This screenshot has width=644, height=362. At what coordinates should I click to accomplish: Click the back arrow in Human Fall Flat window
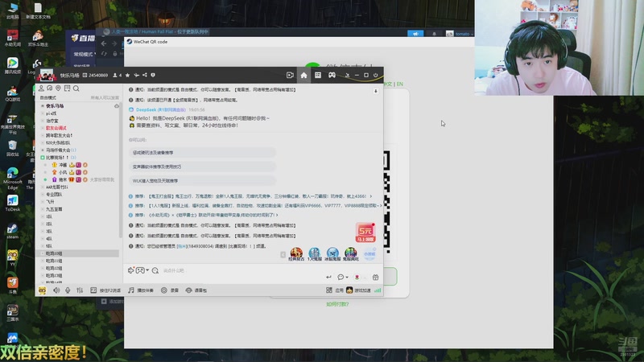(104, 43)
